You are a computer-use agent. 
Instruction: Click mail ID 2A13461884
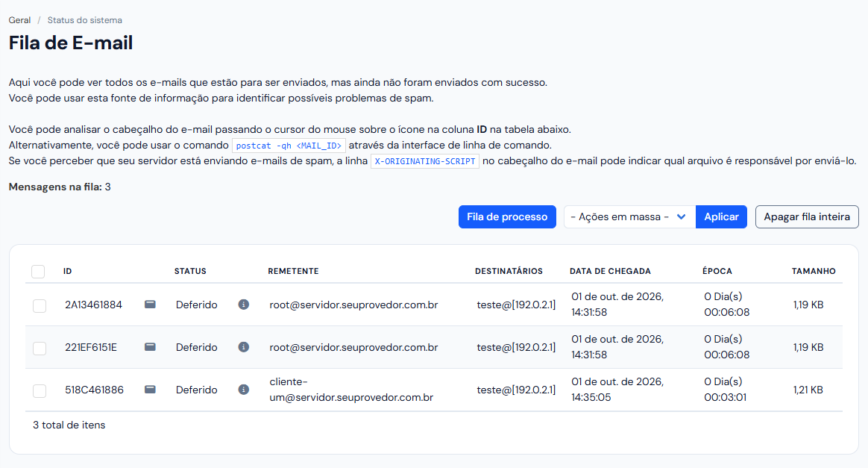tap(93, 305)
